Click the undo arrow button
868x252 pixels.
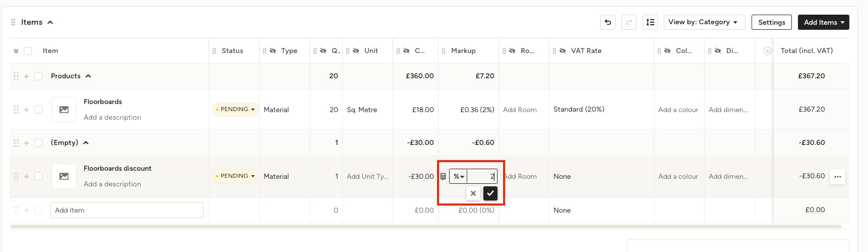[x=608, y=22]
